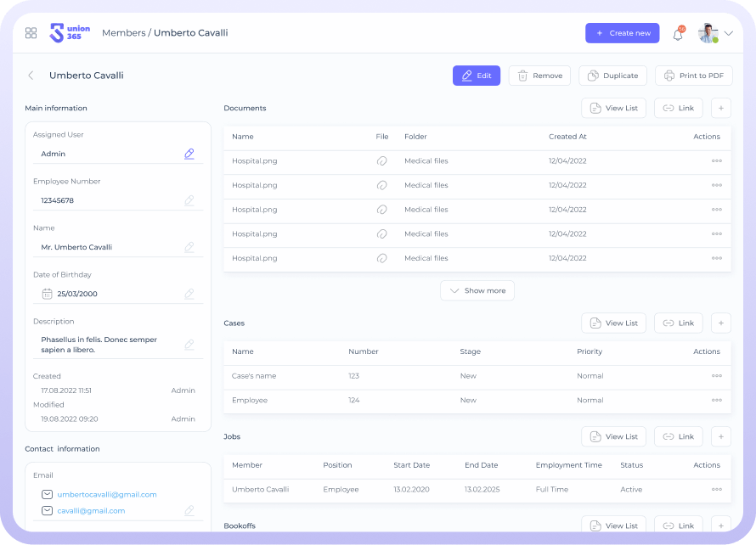Screen dimensions: 756x545
Task: Open actions menu for Umberto Cavalli job row
Action: pyautogui.click(x=716, y=490)
